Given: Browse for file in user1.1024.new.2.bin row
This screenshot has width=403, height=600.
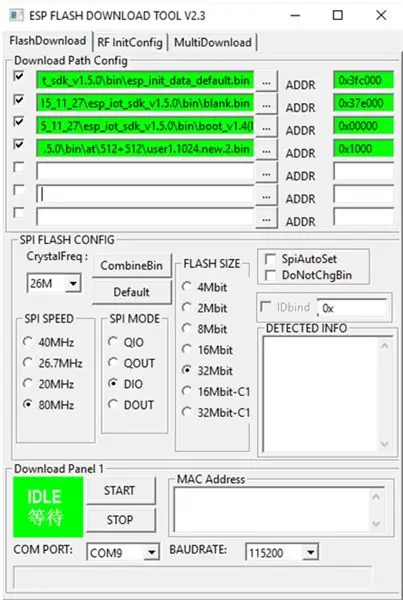Looking at the screenshot, I should 266,149.
